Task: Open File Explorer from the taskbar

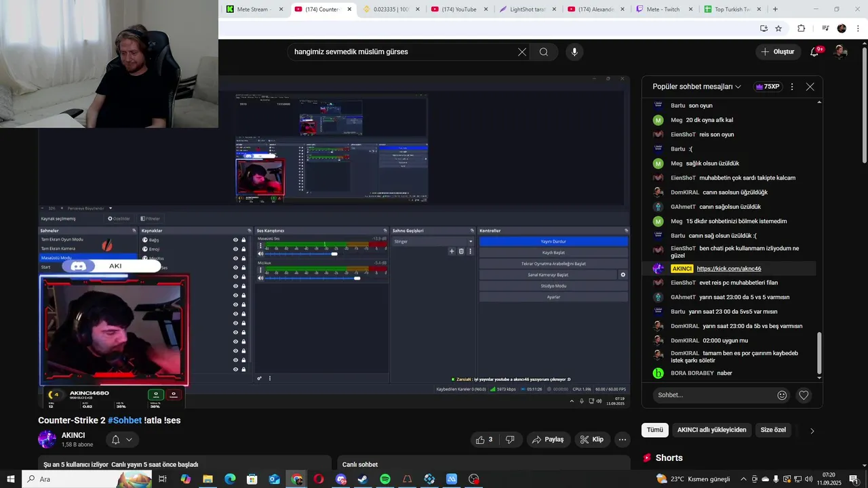Action: (x=208, y=479)
